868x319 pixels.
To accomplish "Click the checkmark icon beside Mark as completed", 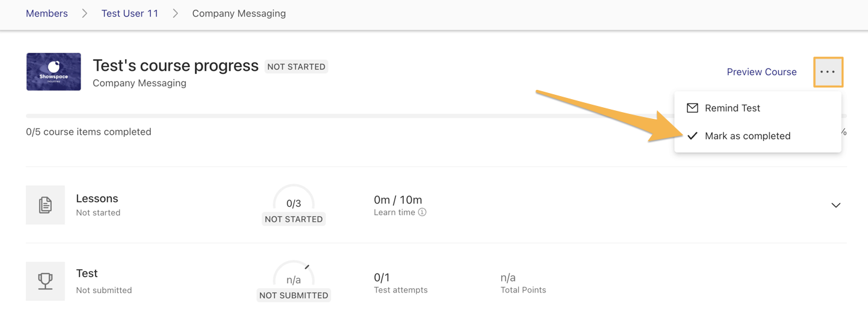I will pyautogui.click(x=693, y=136).
